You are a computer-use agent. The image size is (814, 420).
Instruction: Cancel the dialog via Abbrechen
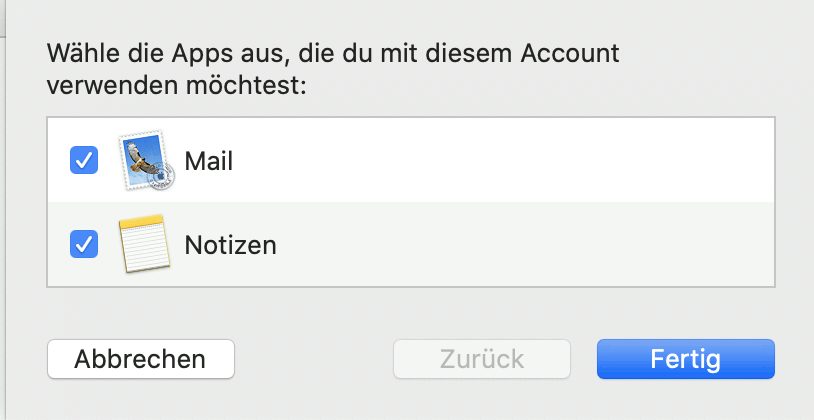point(141,359)
